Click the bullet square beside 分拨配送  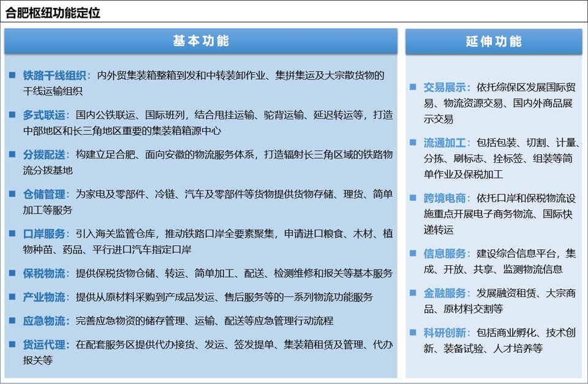tap(12, 154)
